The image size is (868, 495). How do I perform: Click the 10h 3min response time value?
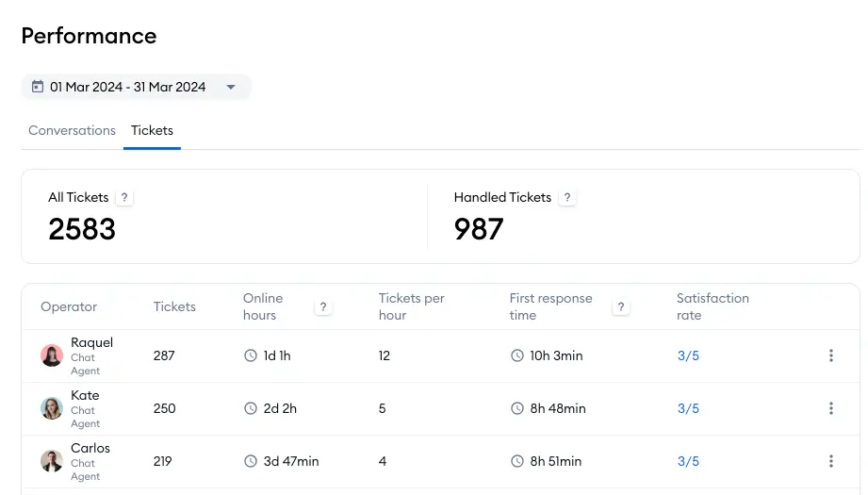(x=556, y=355)
